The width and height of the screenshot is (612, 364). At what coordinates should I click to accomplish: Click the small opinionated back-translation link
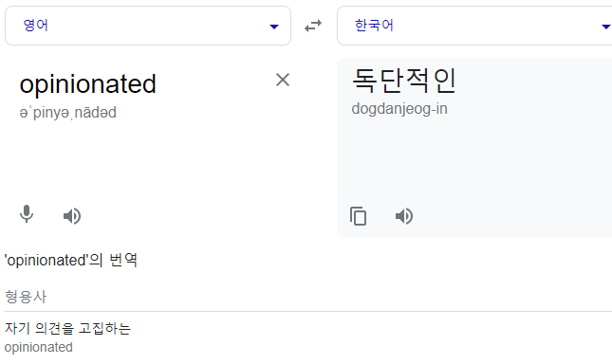[x=38, y=347]
